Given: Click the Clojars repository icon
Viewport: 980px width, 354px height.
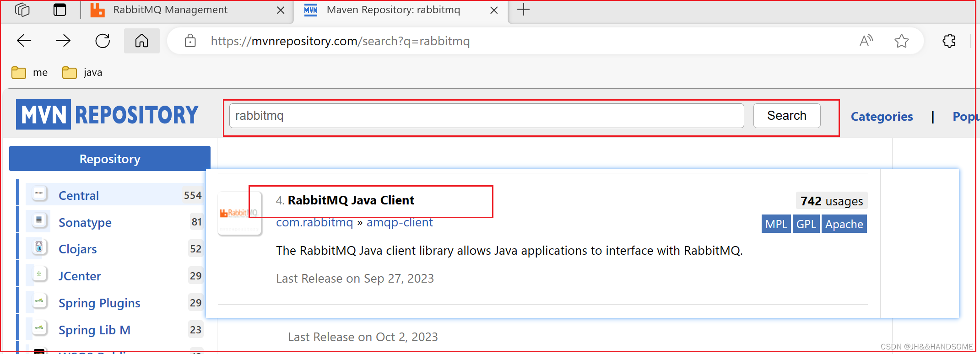Looking at the screenshot, I should pyautogui.click(x=39, y=247).
